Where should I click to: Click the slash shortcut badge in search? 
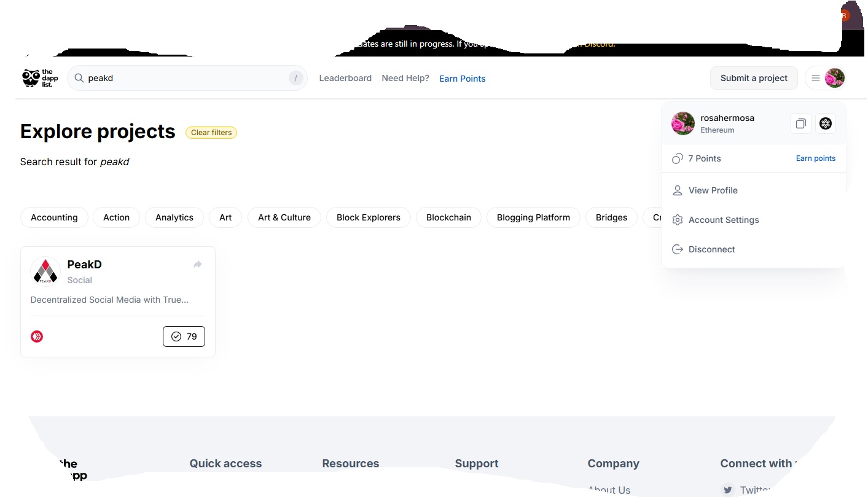click(x=296, y=78)
